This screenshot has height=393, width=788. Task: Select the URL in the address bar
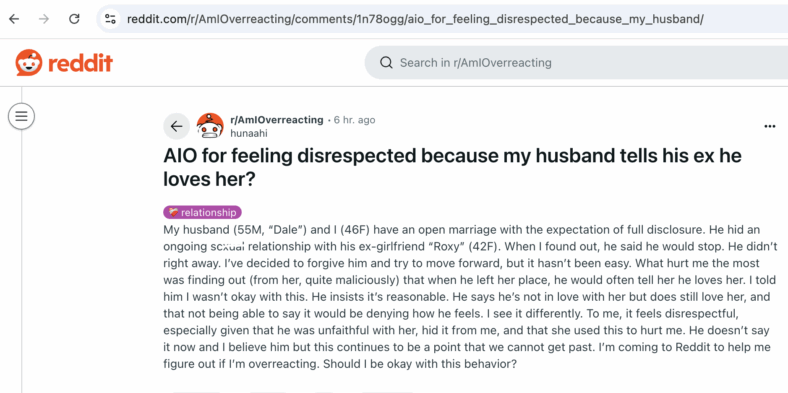(415, 19)
